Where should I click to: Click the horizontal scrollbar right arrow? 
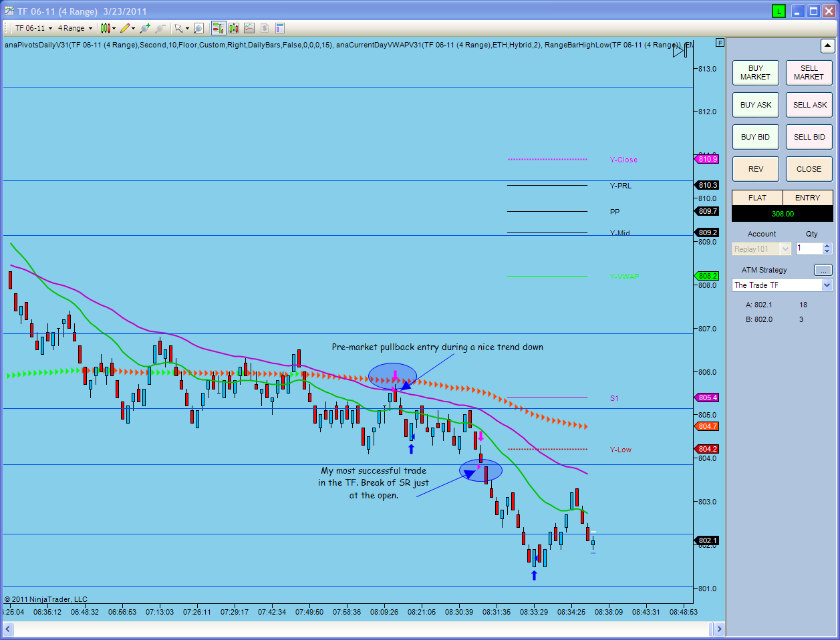(718, 629)
